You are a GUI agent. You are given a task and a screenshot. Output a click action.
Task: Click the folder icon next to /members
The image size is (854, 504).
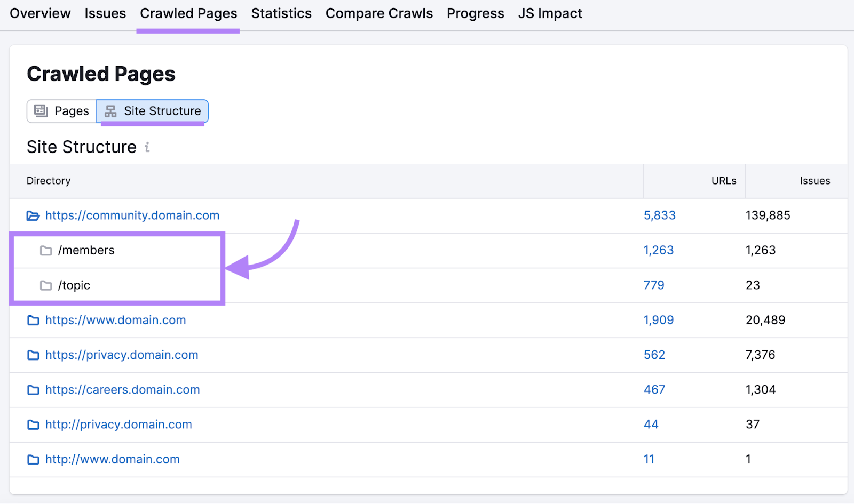(x=46, y=250)
